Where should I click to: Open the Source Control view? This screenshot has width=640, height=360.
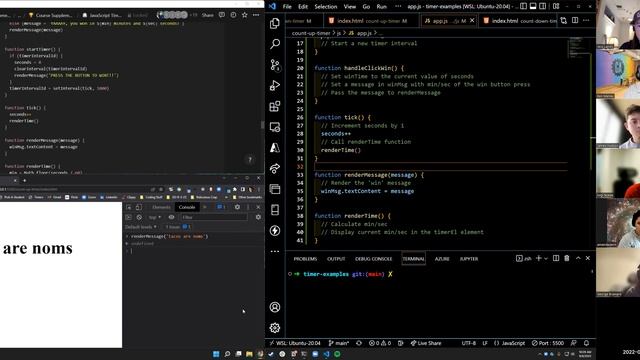275,65
